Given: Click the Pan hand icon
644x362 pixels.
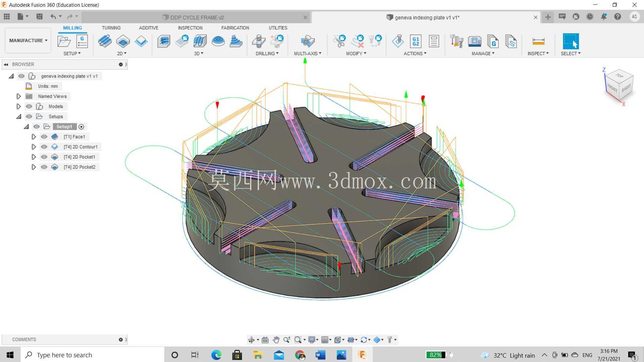Looking at the screenshot, I should coord(276,340).
